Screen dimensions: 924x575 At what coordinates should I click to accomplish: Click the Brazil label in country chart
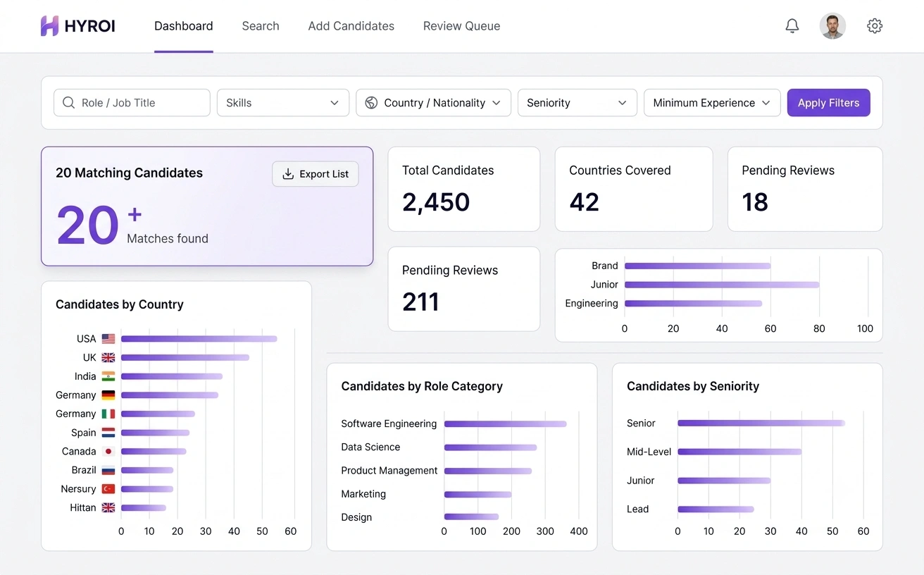point(84,470)
